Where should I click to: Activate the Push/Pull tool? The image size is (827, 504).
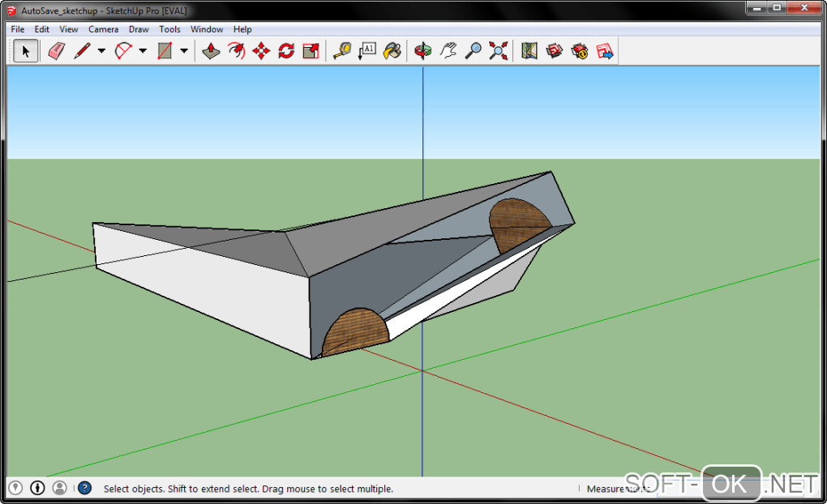tap(211, 51)
